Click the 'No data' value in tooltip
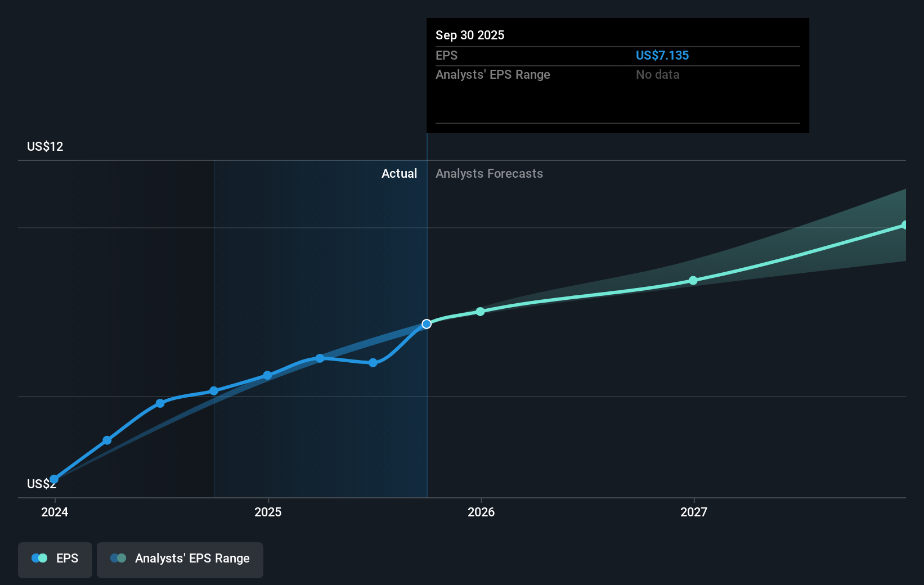Screen dimensions: 924x585 657,74
